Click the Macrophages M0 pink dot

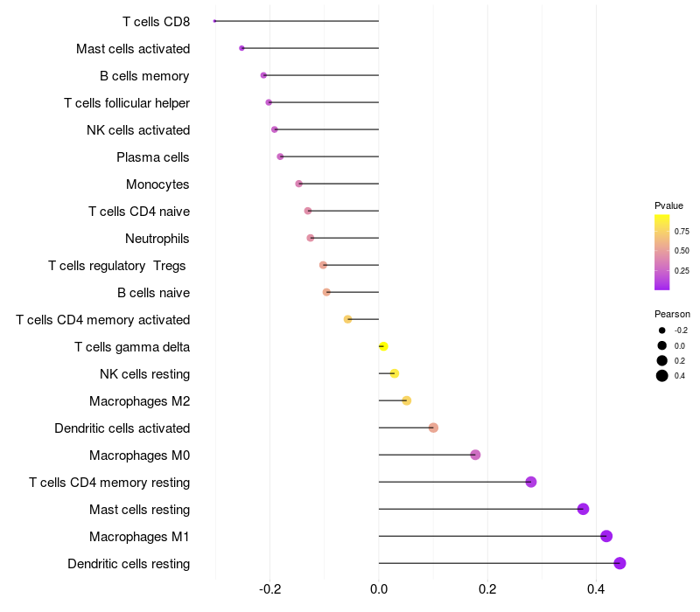point(475,455)
